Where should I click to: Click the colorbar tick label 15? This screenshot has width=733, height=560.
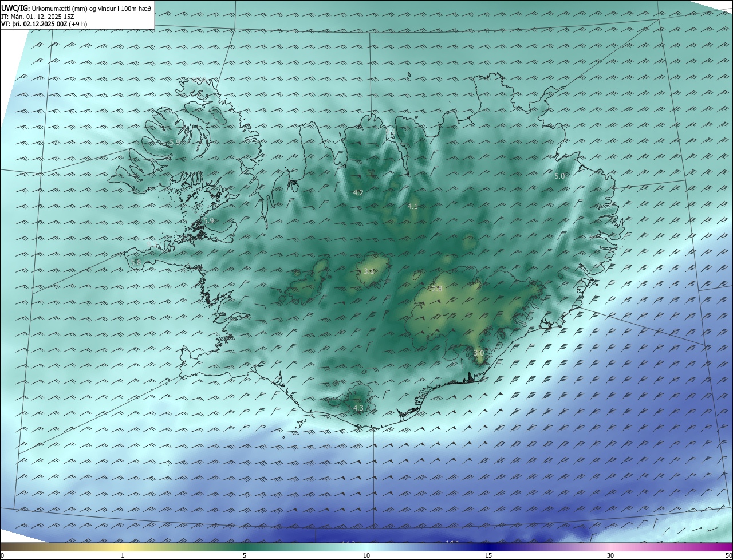(x=488, y=555)
